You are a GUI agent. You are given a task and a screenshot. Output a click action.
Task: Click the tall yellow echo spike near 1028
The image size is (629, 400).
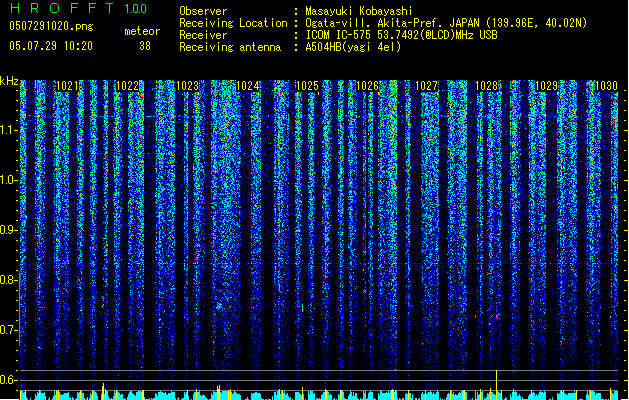(497, 385)
